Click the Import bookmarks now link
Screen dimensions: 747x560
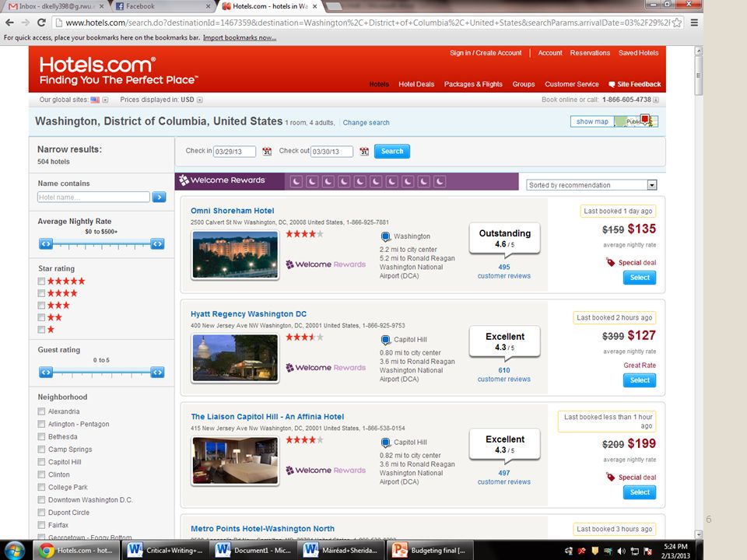coord(240,37)
